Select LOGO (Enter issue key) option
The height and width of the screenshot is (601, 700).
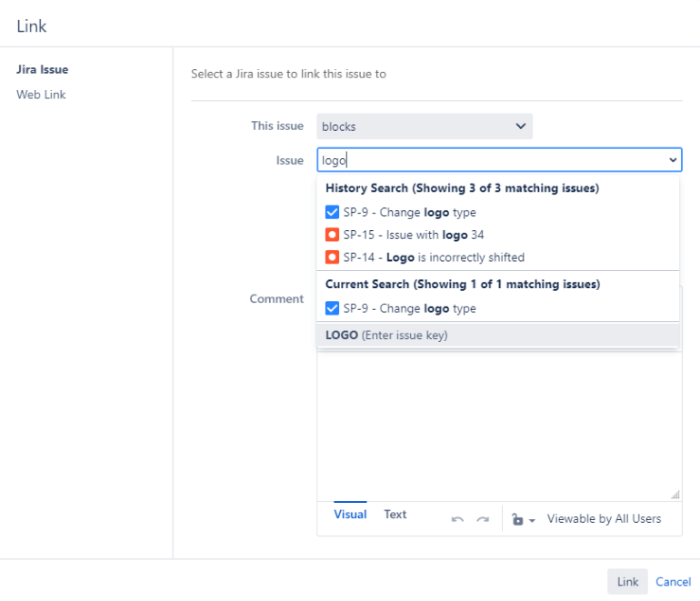coord(498,336)
